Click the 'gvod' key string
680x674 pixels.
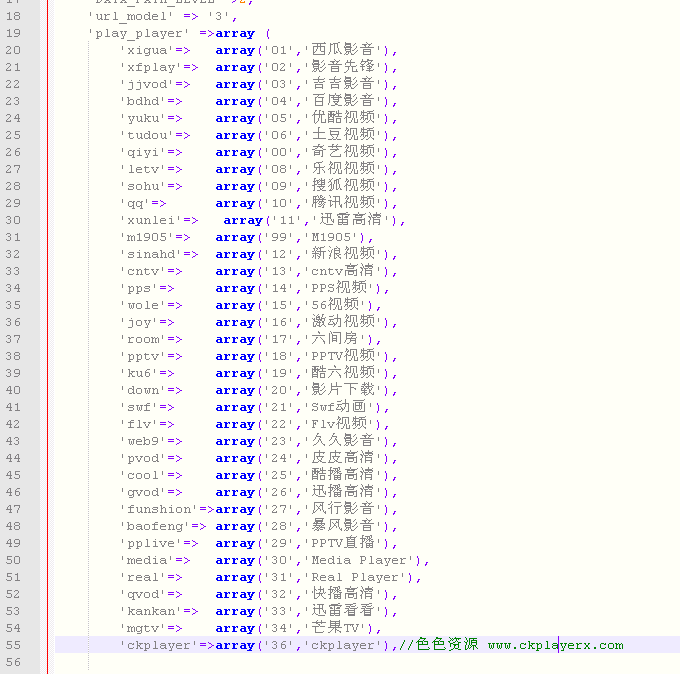[143, 492]
